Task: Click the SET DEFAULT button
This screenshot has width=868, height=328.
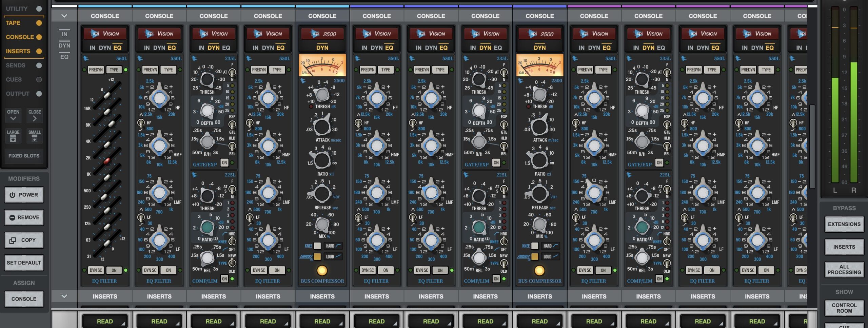Action: click(24, 263)
